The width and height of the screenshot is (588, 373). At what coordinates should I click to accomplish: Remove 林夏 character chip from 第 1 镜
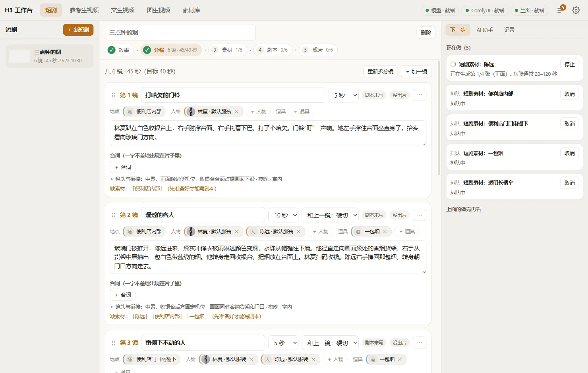(236, 112)
